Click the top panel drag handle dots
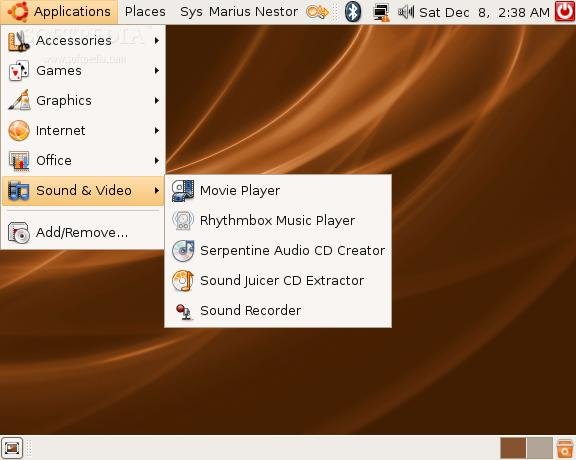 pos(335,12)
